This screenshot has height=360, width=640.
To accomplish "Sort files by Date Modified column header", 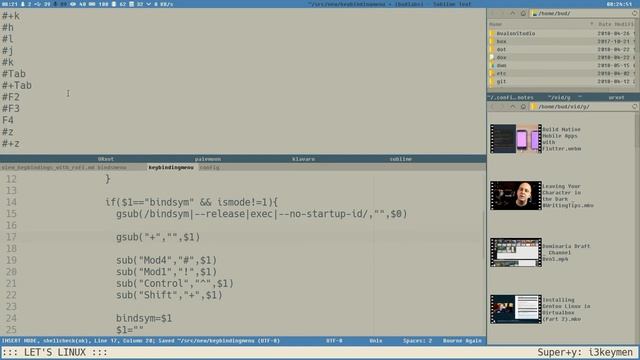I will coord(616,24).
